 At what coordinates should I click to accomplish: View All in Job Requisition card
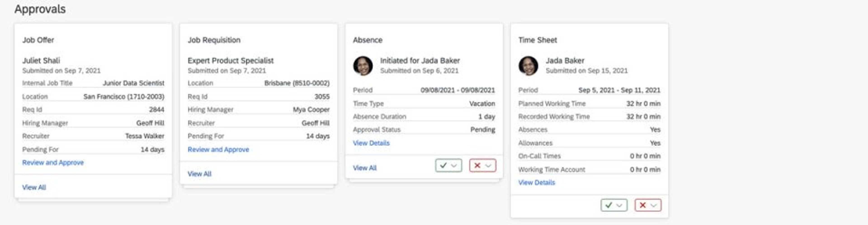tap(199, 174)
